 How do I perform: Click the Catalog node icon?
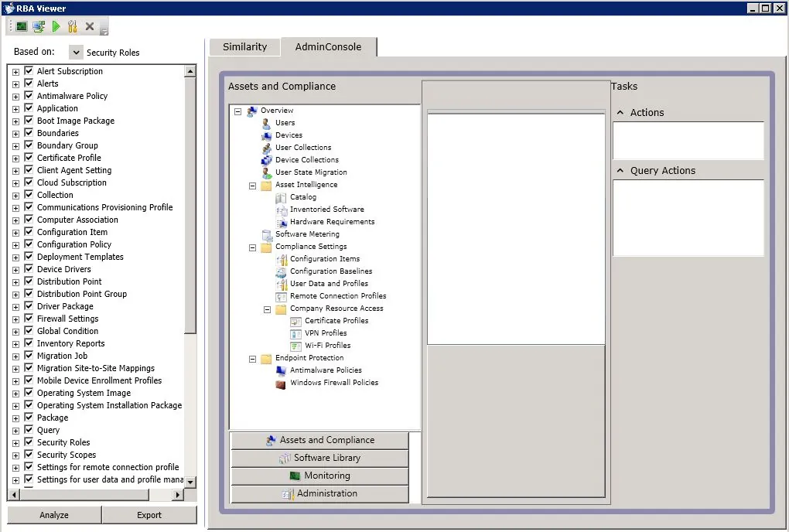[281, 197]
